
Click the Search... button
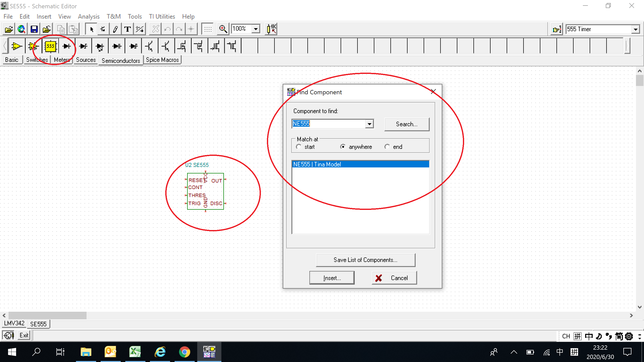[407, 124]
